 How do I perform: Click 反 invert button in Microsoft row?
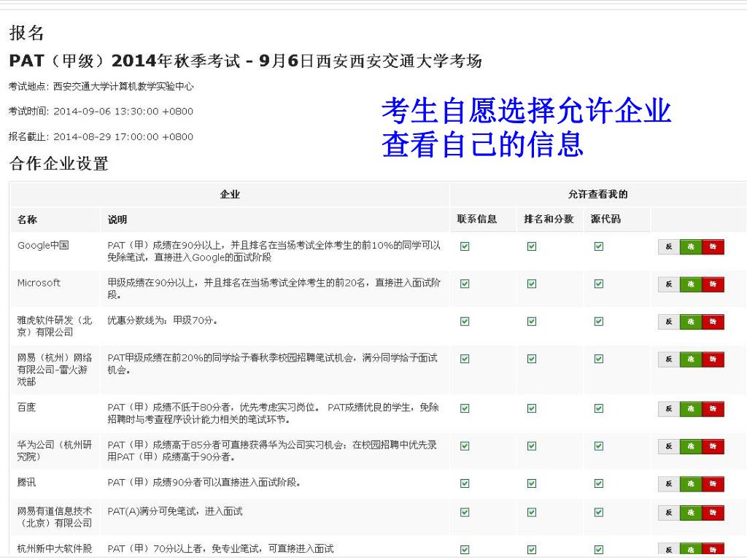(x=669, y=284)
